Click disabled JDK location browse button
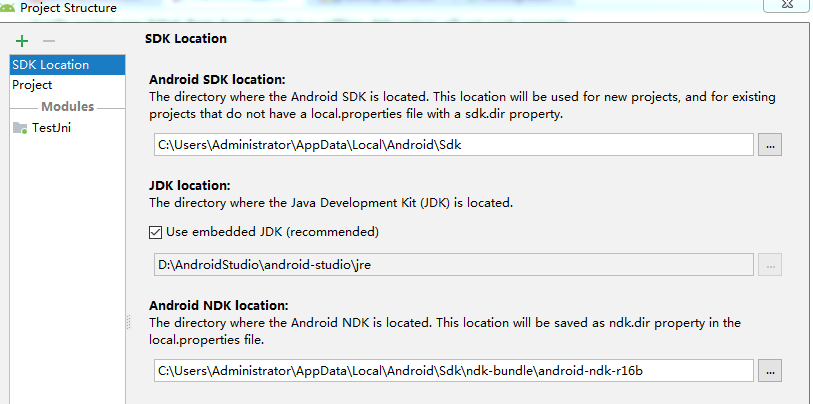 770,265
